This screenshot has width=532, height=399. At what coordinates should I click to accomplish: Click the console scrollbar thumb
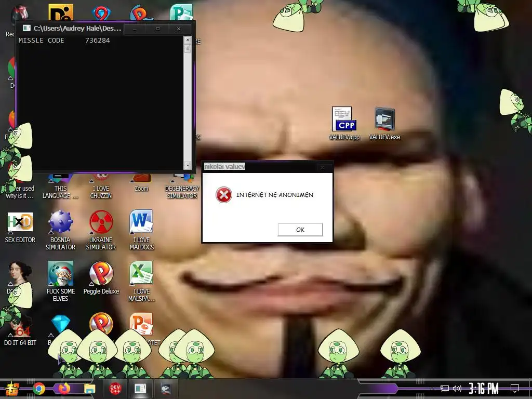(x=187, y=48)
